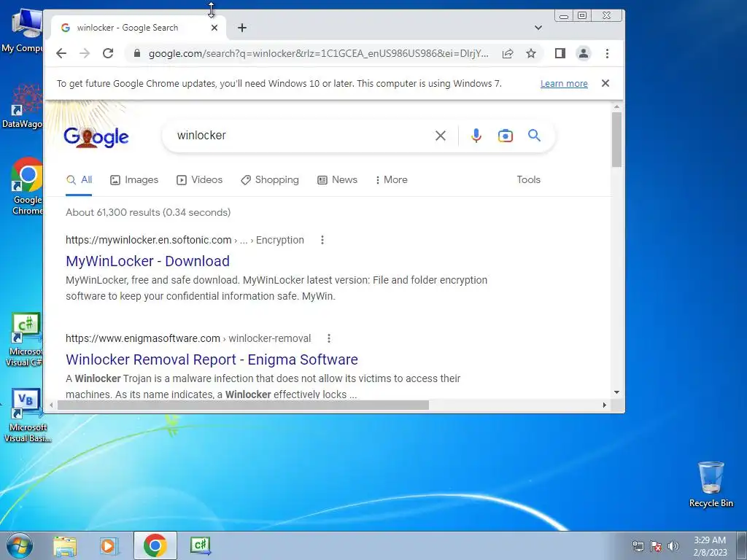Screen dimensions: 747x560
Task: Click About 61,300 results text
Action: click(148, 212)
